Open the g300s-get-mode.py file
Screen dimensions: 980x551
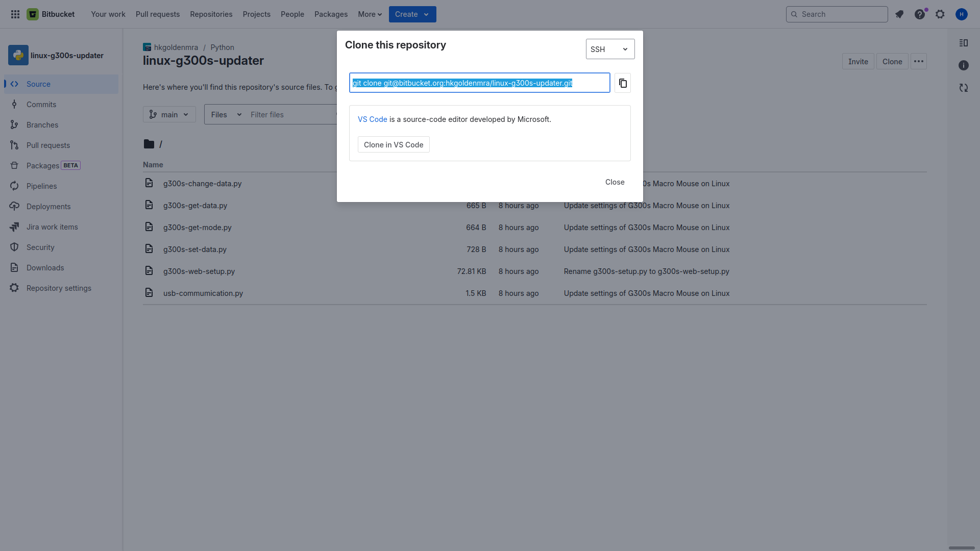(x=198, y=228)
